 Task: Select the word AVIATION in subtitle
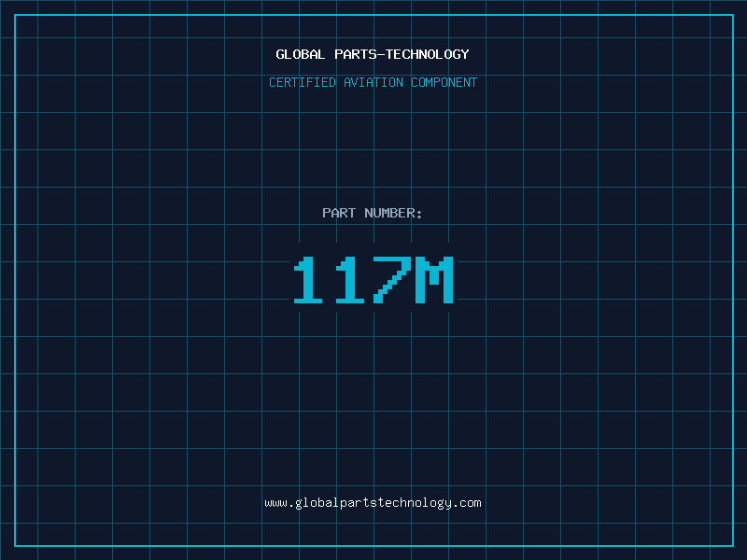tap(373, 82)
